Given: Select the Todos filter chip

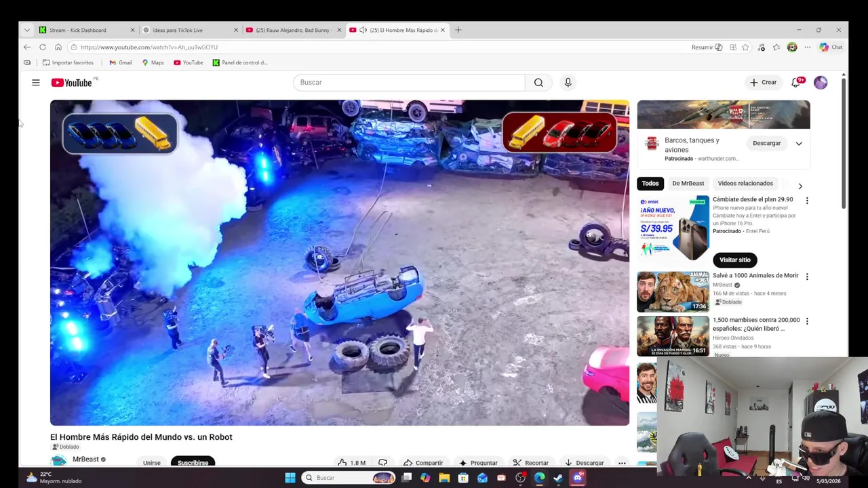Looking at the screenshot, I should click(650, 183).
